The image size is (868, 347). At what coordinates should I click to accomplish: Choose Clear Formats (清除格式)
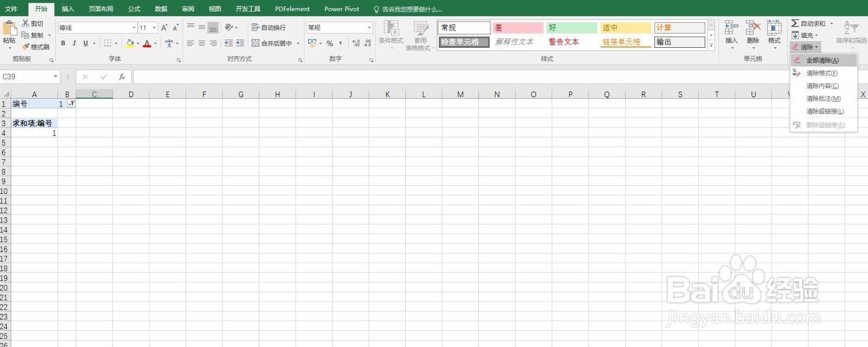[x=824, y=73]
